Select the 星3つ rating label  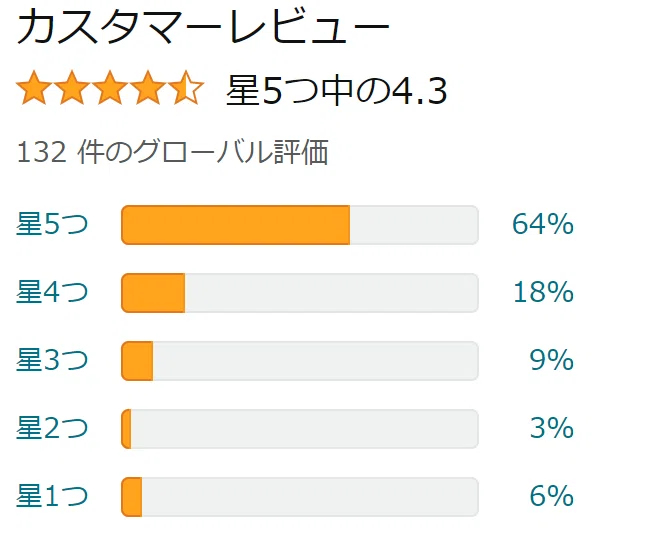(52, 360)
